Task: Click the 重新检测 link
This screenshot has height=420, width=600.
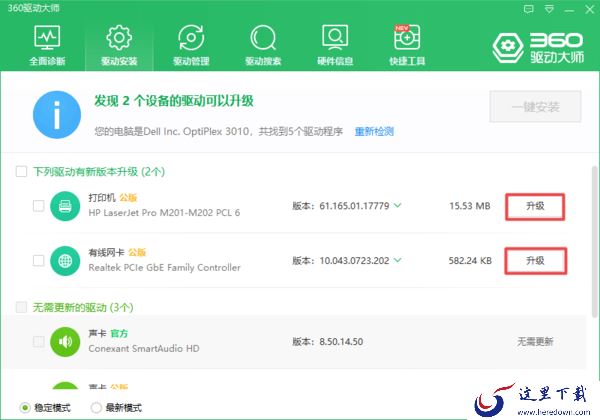Action: point(374,132)
